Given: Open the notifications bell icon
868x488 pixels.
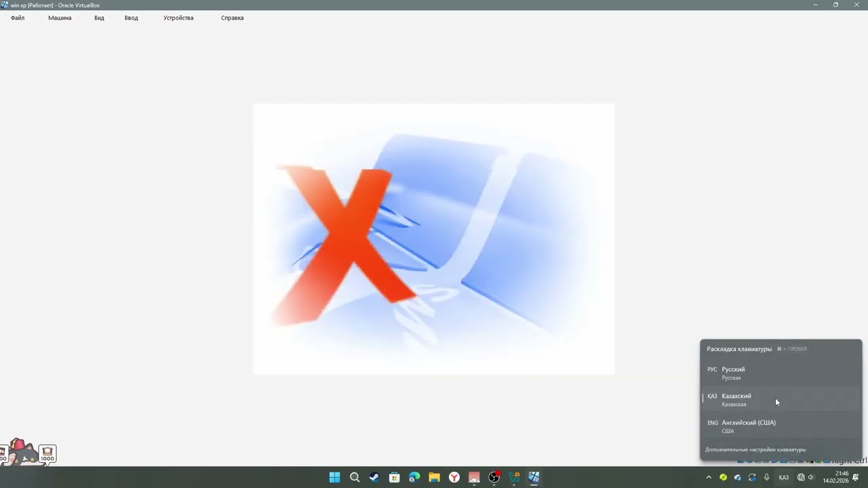Looking at the screenshot, I should pos(856,477).
